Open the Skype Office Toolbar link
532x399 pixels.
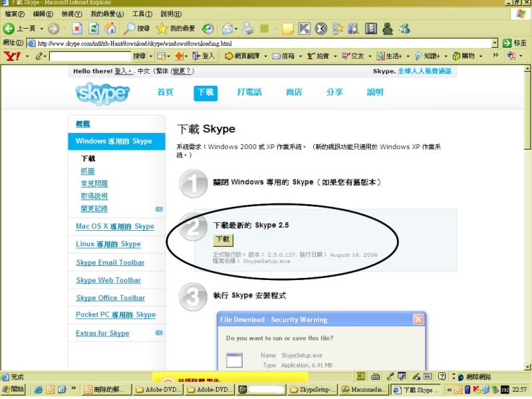click(110, 297)
